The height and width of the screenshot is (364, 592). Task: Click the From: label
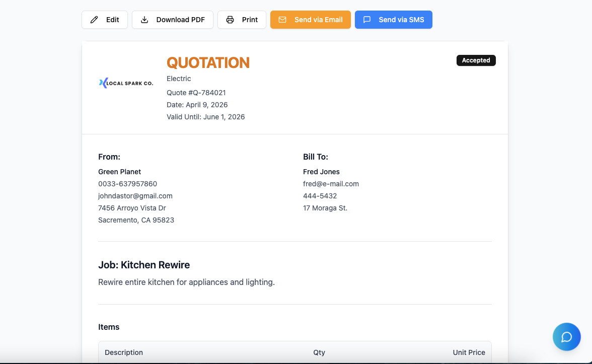tap(109, 157)
